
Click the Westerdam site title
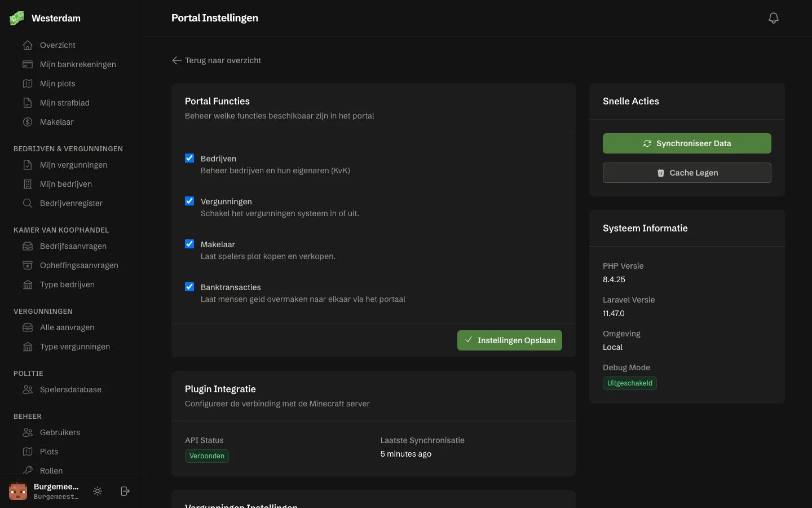[x=56, y=18]
